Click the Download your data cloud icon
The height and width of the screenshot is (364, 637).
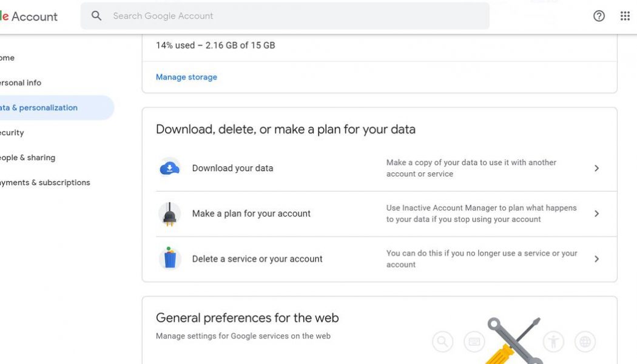pos(169,167)
